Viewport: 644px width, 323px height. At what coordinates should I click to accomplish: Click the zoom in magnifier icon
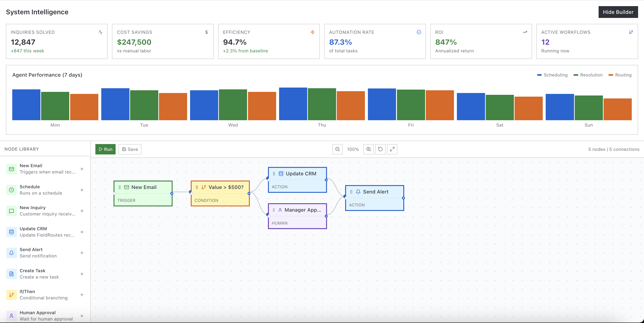(x=368, y=149)
